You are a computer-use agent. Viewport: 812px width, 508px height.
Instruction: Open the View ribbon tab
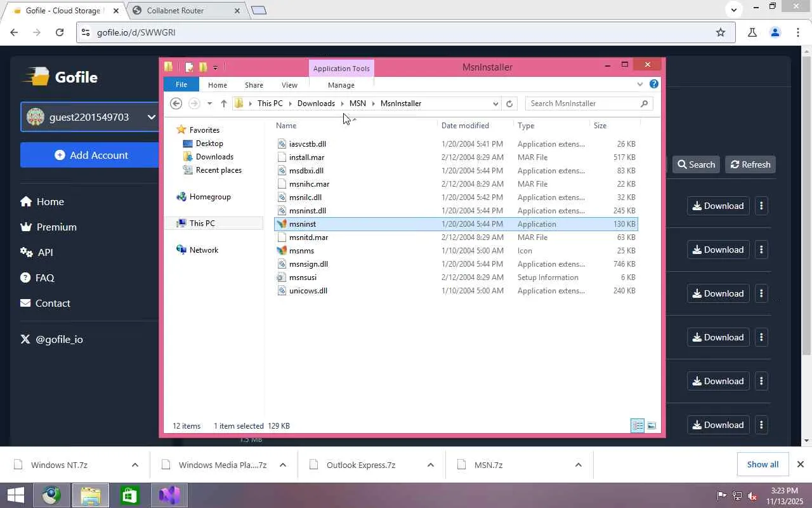click(289, 85)
